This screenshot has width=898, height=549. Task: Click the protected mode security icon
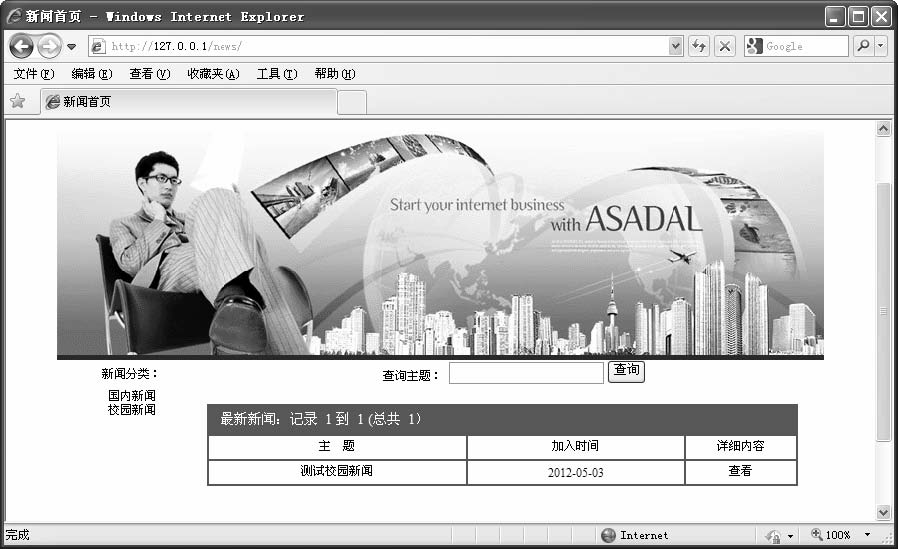pyautogui.click(x=773, y=536)
